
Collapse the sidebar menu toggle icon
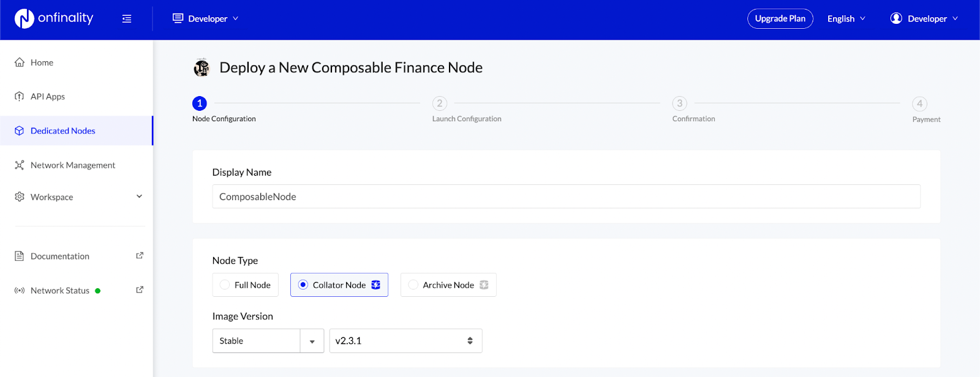coord(127,19)
